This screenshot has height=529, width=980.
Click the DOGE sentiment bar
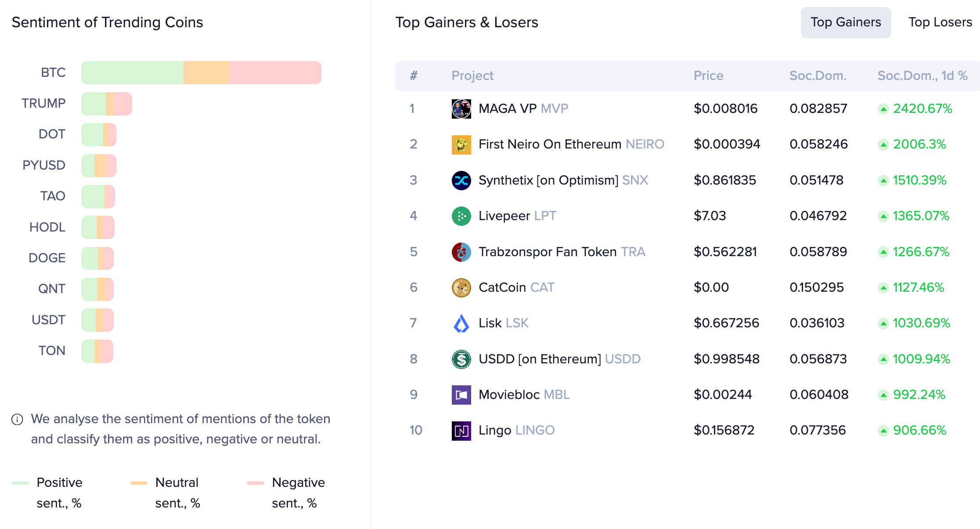tap(97, 258)
